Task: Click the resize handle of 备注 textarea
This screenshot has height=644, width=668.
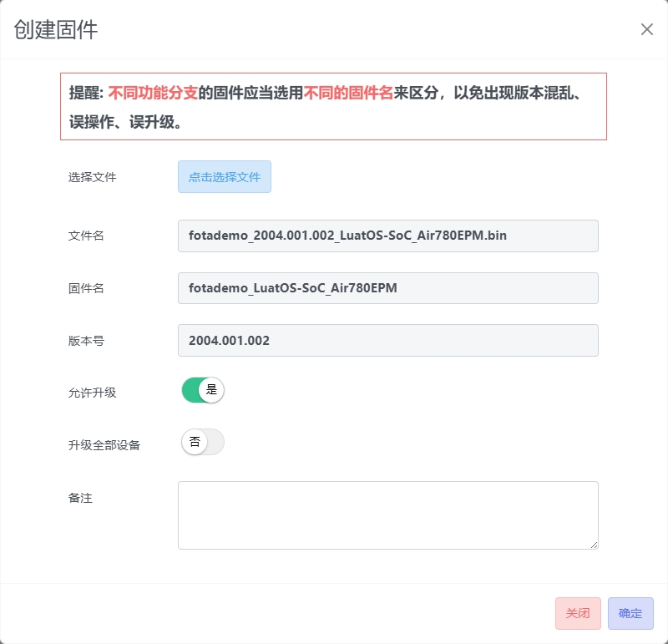Action: (x=594, y=545)
